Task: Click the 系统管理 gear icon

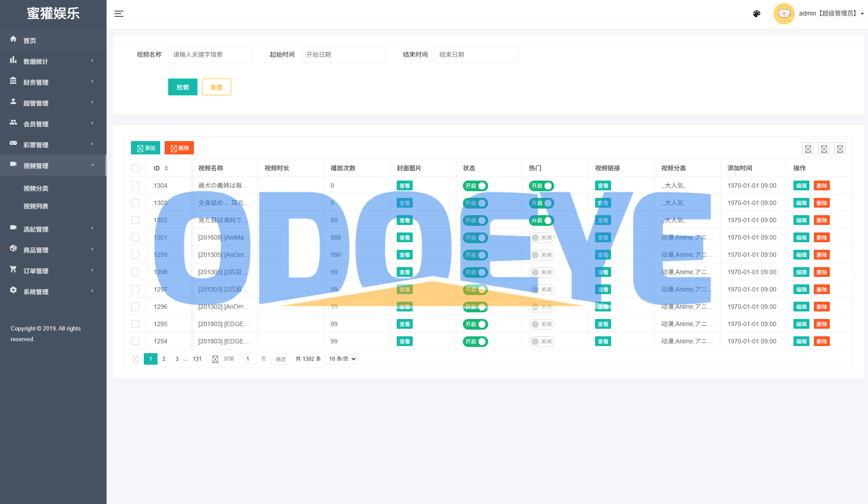Action: [x=13, y=290]
